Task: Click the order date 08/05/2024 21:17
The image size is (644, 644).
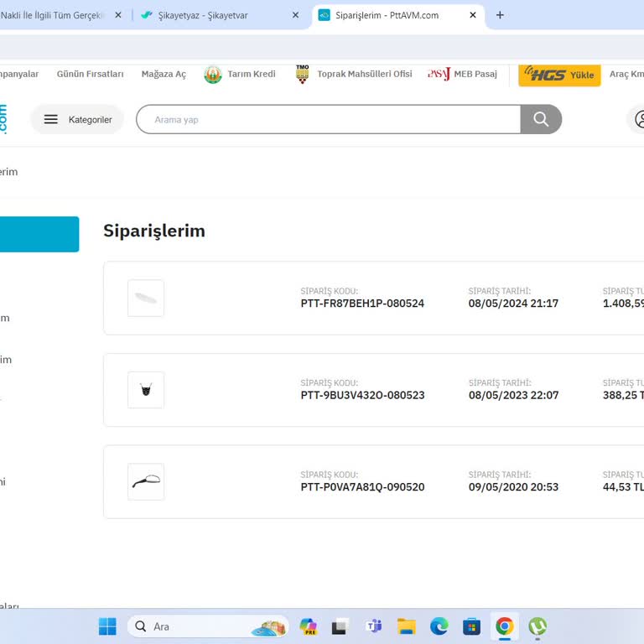Action: point(513,304)
